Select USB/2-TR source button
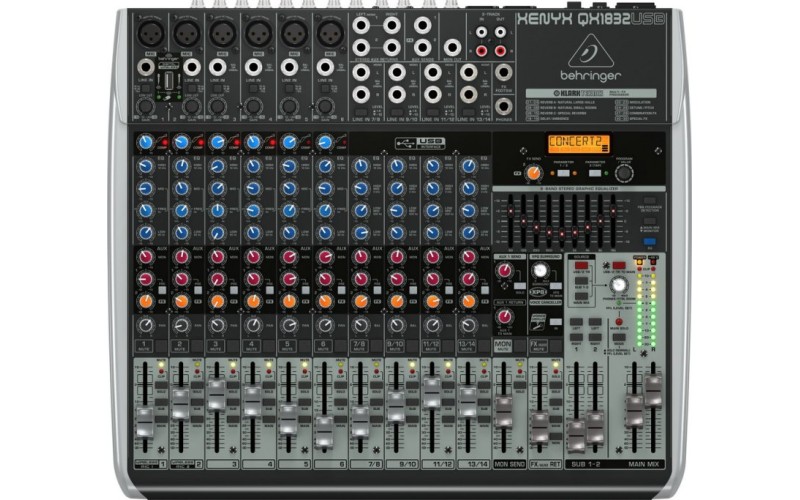 [x=582, y=265]
